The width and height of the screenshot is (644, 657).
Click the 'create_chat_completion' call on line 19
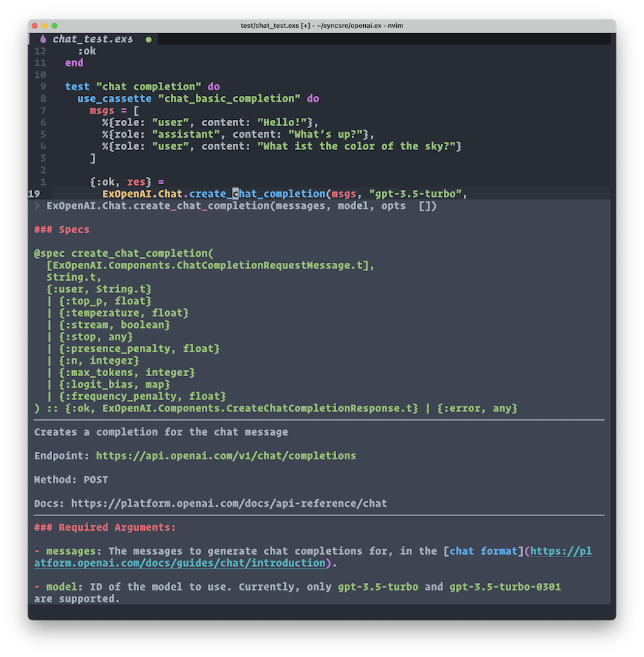click(257, 194)
